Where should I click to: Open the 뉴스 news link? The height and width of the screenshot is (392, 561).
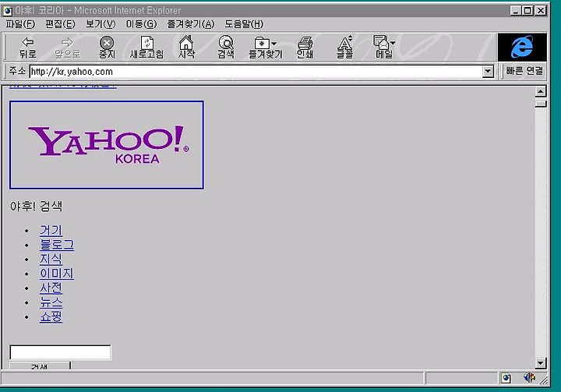(51, 302)
